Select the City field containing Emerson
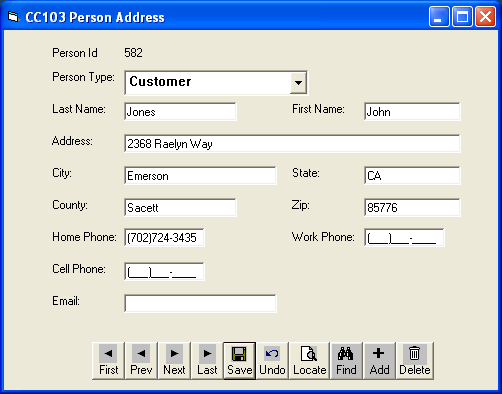Screen dimensions: 502x394 [x=200, y=176]
